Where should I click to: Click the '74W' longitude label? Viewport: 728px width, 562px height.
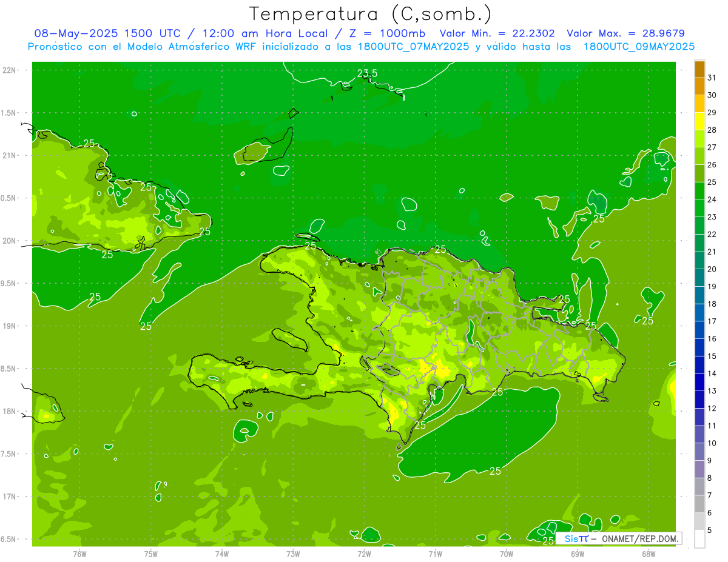coord(222,554)
